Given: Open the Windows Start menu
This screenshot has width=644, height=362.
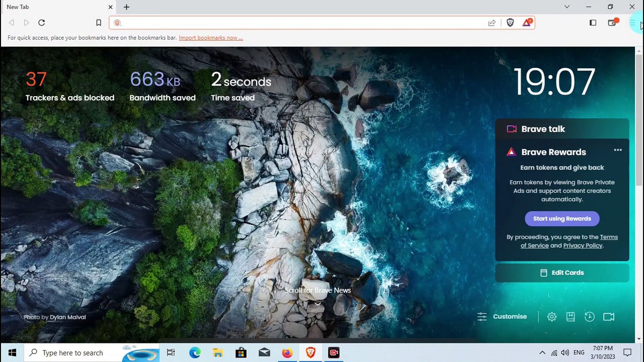Looking at the screenshot, I should pos(12,353).
